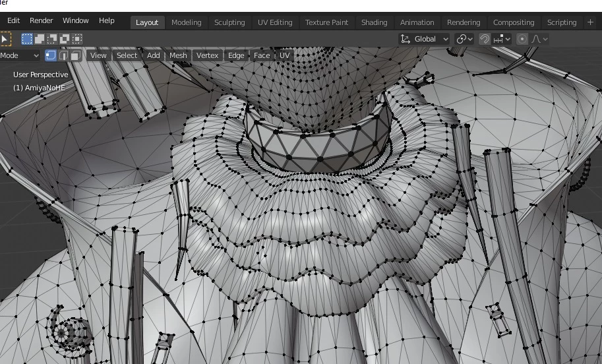Image resolution: width=602 pixels, height=364 pixels.
Task: Toggle proportional editing
Action: click(522, 39)
